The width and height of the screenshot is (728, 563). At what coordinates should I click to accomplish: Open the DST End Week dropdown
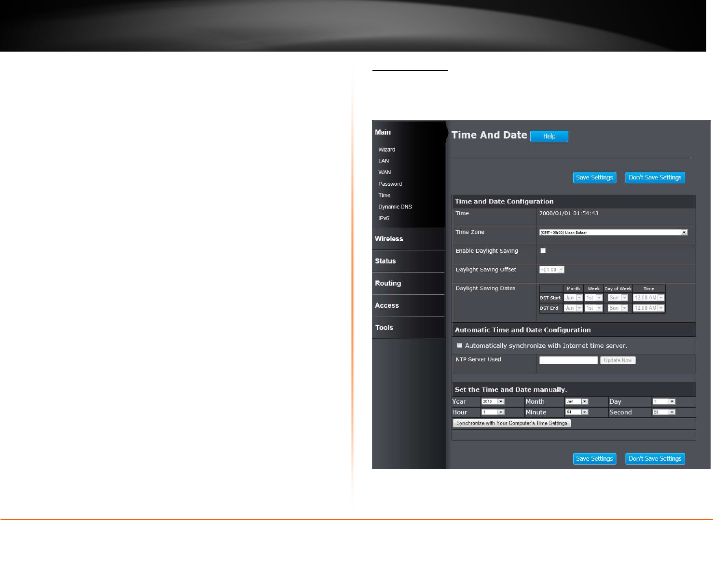[594, 308]
